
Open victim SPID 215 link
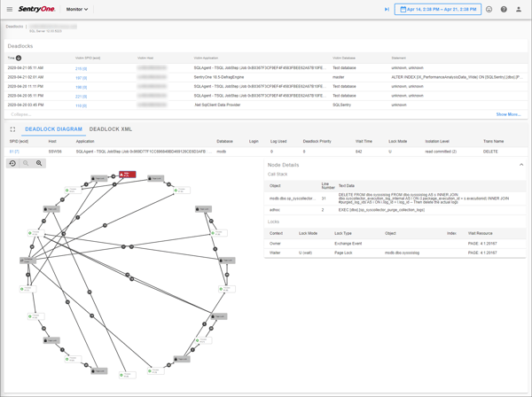point(81,68)
